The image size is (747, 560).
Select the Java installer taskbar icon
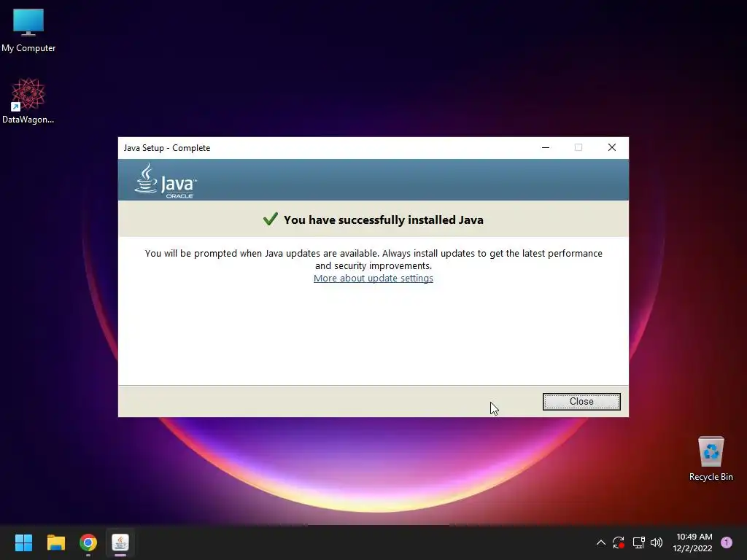pyautogui.click(x=120, y=542)
